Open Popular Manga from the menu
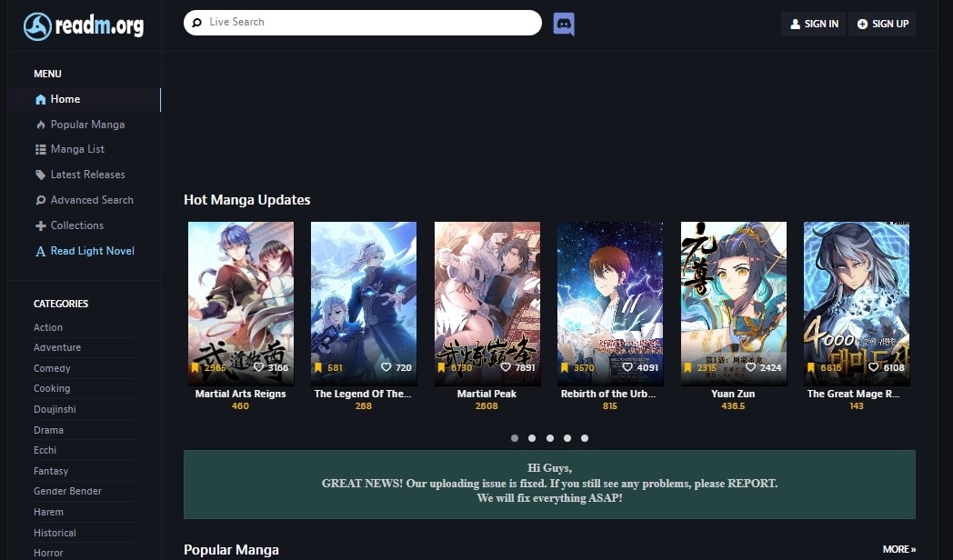The height and width of the screenshot is (560, 953). tap(87, 125)
